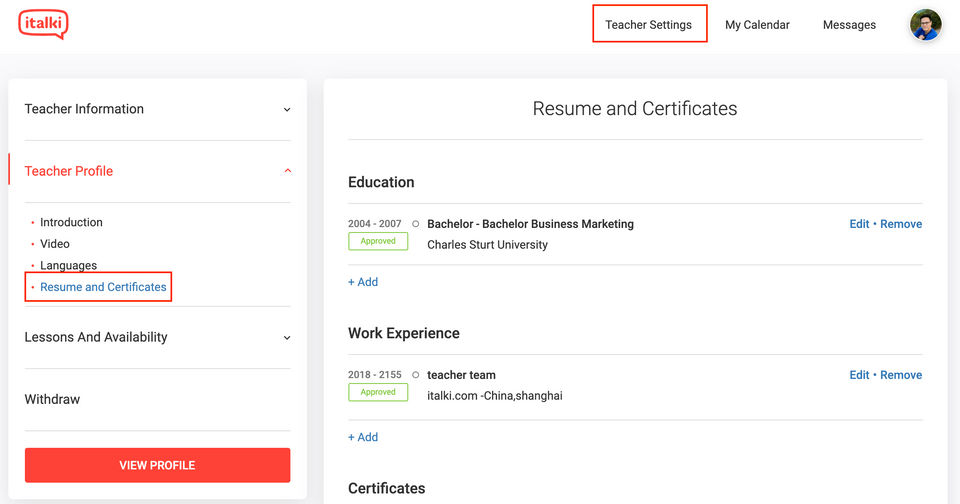Open Messages in the top navigation
Image resolution: width=960 pixels, height=504 pixels.
pos(849,25)
